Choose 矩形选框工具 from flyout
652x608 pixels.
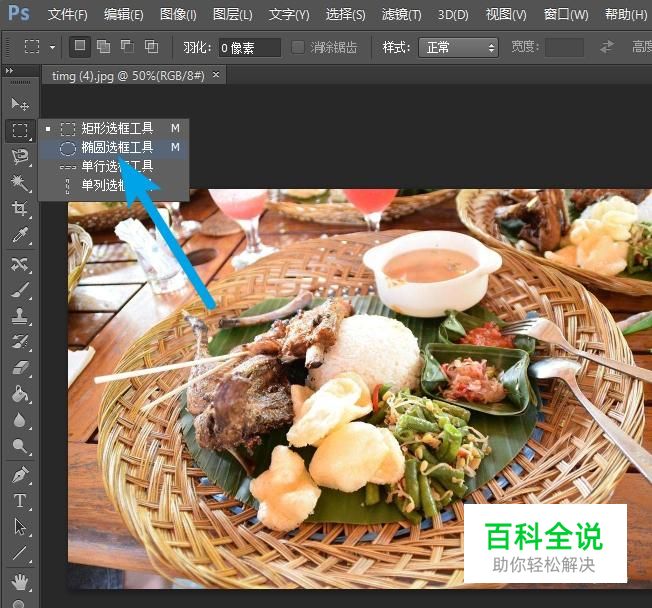[x=114, y=129]
